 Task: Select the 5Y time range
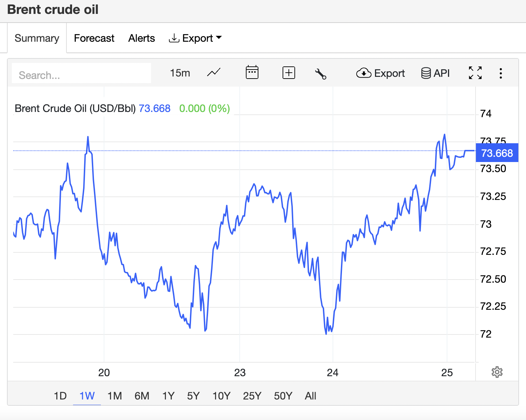193,396
